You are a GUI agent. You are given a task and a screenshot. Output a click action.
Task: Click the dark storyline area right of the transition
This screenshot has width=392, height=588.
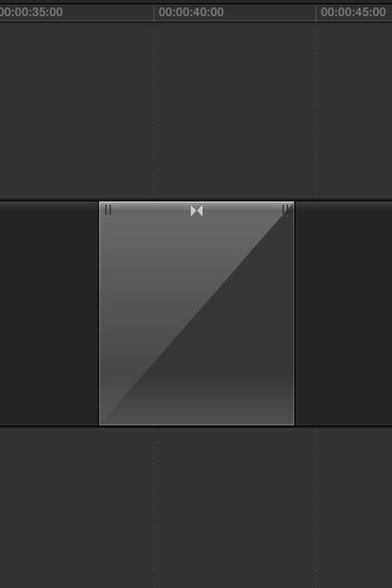click(x=343, y=313)
